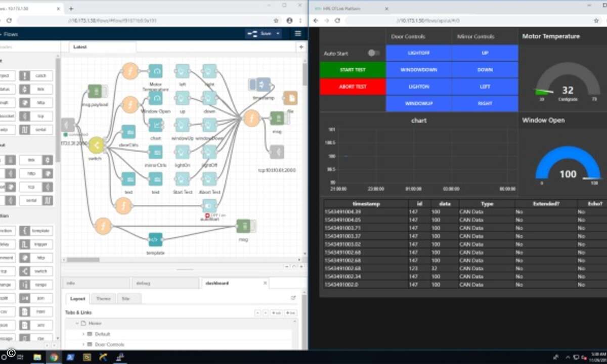Collapse the Home tab tree item
This screenshot has width=607, height=364.
(x=78, y=323)
